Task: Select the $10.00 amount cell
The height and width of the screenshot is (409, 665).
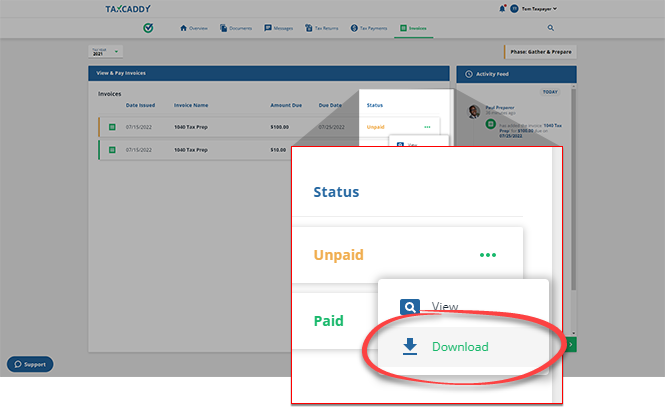Action: (x=278, y=150)
